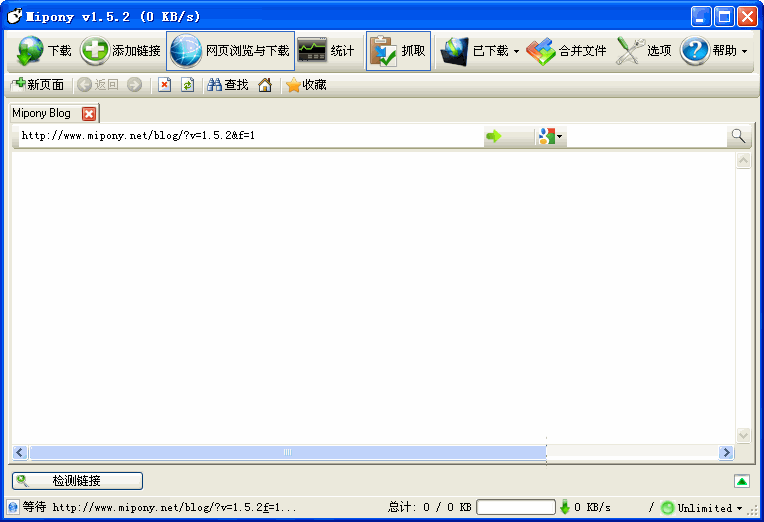
Task: Switch to the Mipony Blog tab
Action: (x=42, y=113)
